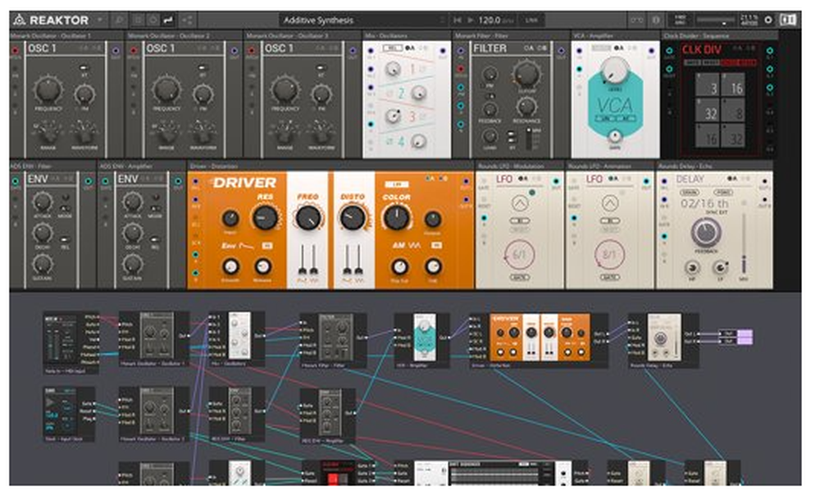Open the REAKTOR menu dropdown arrow
Viewport: 820px width, 504px height.
pyautogui.click(x=100, y=19)
